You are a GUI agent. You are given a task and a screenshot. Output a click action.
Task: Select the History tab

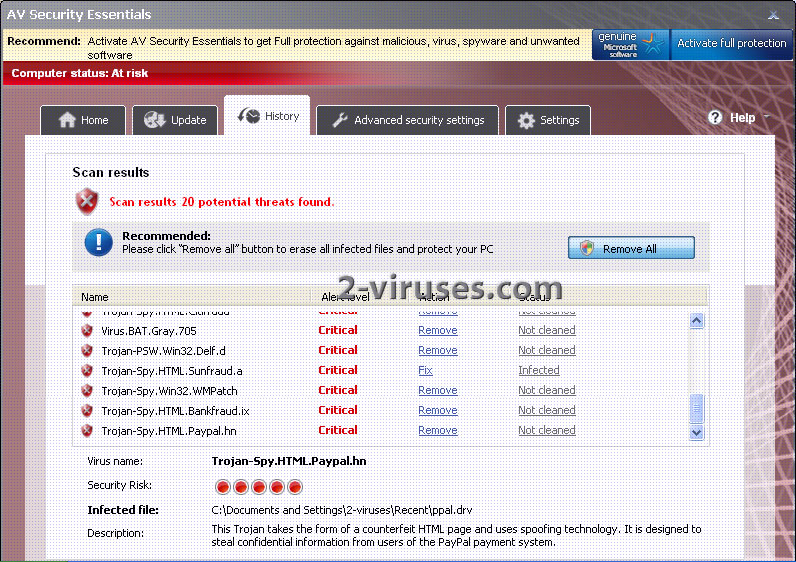[x=267, y=116]
